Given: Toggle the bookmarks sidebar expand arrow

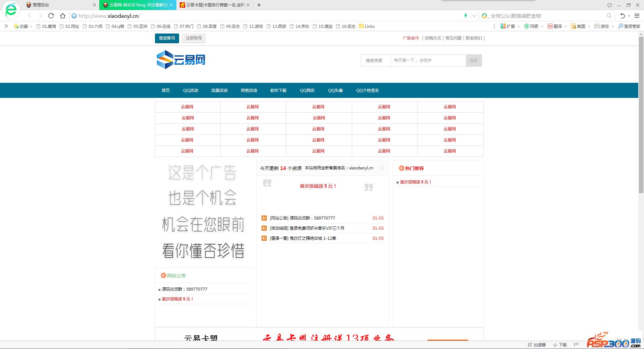Looking at the screenshot, I should tap(6, 26).
